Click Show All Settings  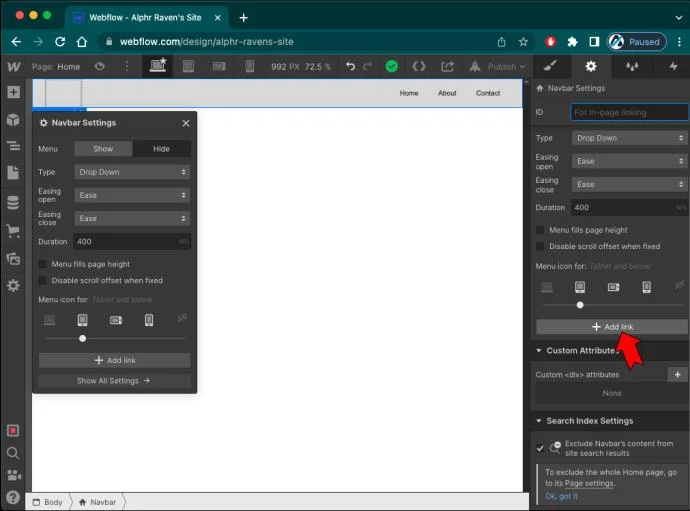pyautogui.click(x=115, y=381)
